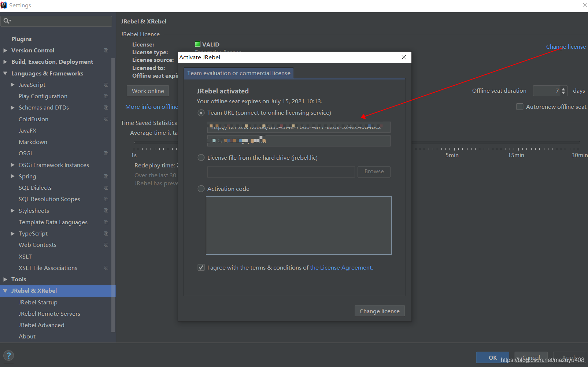Image resolution: width=588 pixels, height=367 pixels.
Task: Toggle the License Agreement checkbox
Action: tap(201, 267)
